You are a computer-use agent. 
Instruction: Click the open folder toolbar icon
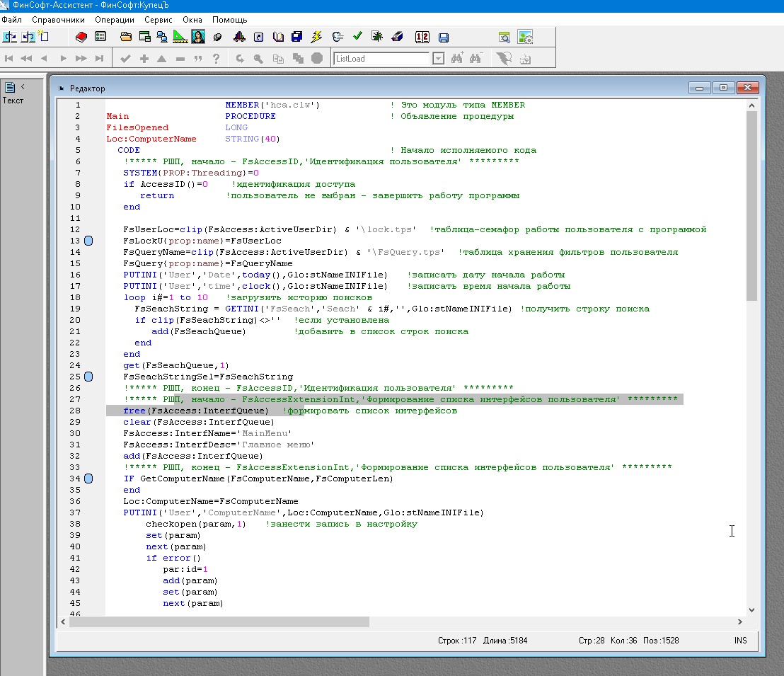pyautogui.click(x=126, y=37)
